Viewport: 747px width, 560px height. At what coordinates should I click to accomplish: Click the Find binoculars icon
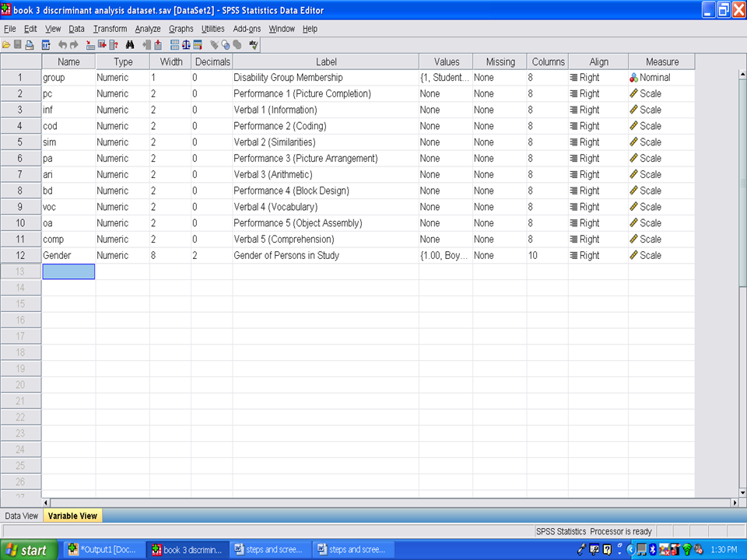coord(130,45)
